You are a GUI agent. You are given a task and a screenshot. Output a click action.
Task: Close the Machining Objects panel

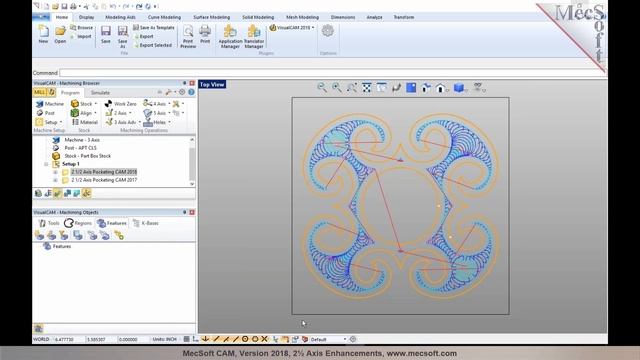192,212
